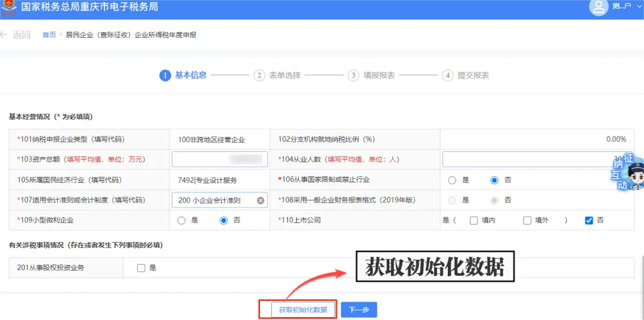Tick 是 for 201 equity investment business
This screenshot has width=644, height=320.
point(141,268)
